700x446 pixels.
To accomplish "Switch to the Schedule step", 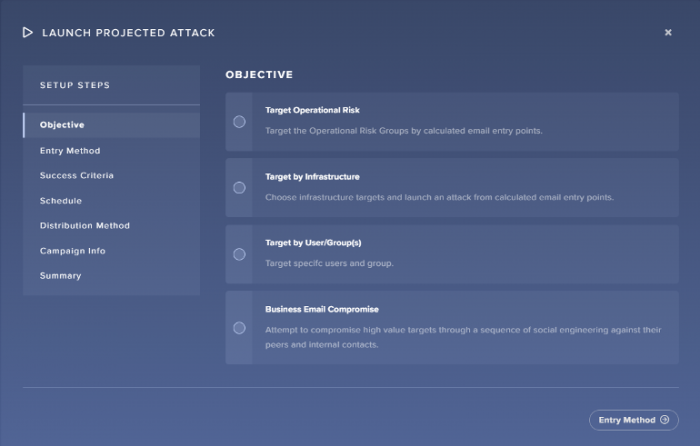I will click(x=61, y=201).
